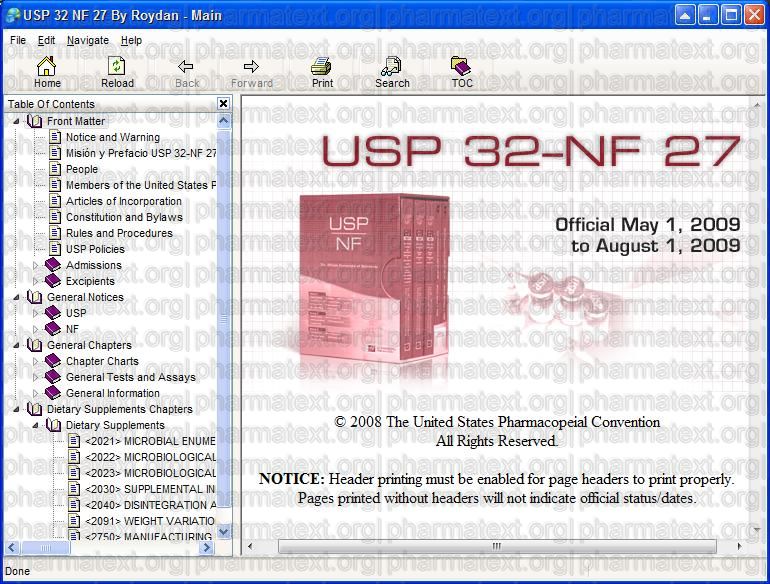The image size is (770, 584).
Task: Click TOC horizontal scrollbar right arrow
Action: [x=207, y=547]
